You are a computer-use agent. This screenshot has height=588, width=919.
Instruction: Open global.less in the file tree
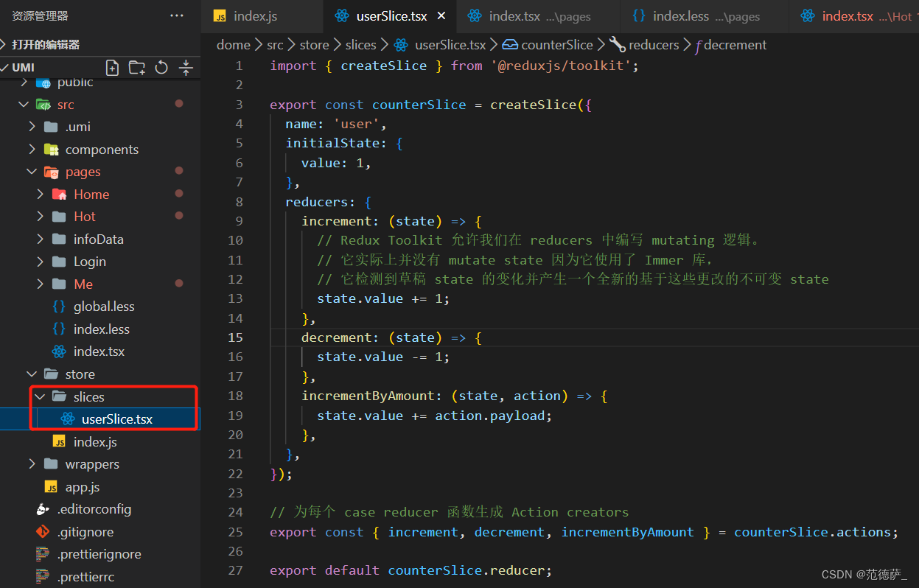(104, 307)
